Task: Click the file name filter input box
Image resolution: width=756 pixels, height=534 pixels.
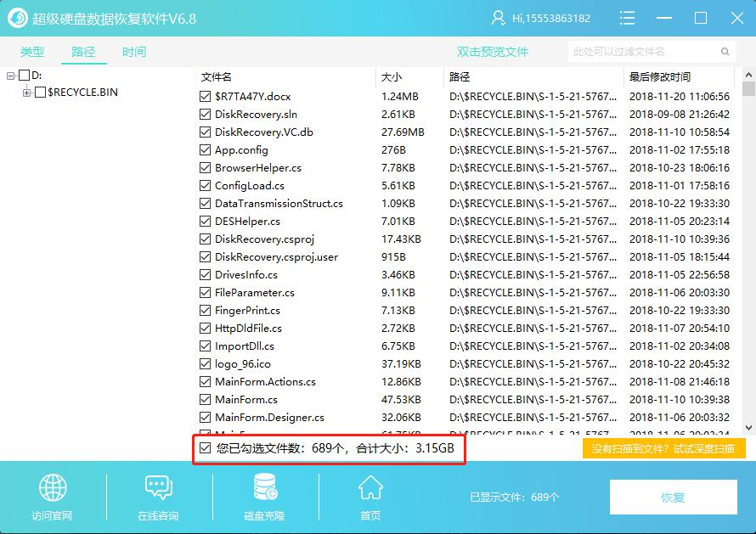Action: click(x=652, y=52)
